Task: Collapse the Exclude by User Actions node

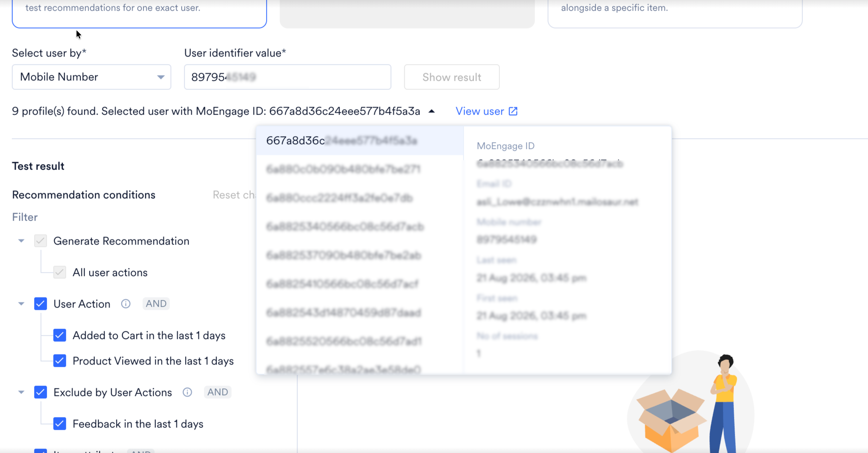Action: pyautogui.click(x=21, y=392)
